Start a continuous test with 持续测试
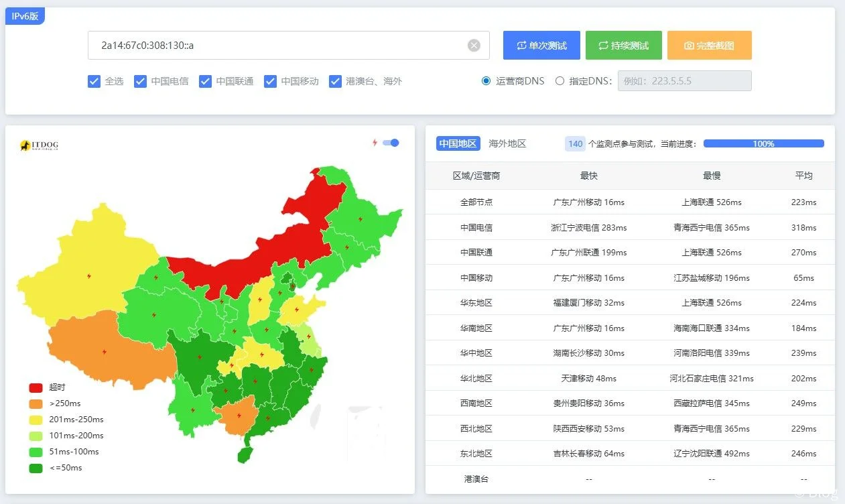845x504 pixels. tap(624, 45)
